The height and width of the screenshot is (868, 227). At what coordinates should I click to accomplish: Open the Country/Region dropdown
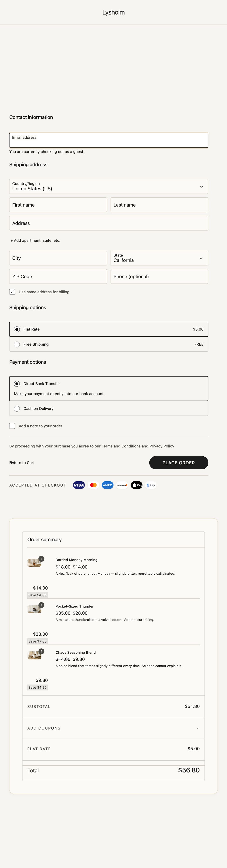[108, 186]
